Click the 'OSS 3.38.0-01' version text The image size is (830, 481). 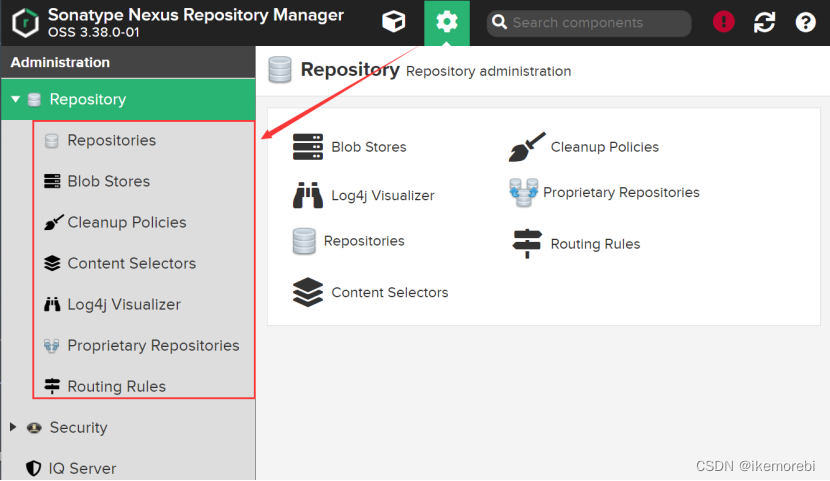tap(94, 32)
